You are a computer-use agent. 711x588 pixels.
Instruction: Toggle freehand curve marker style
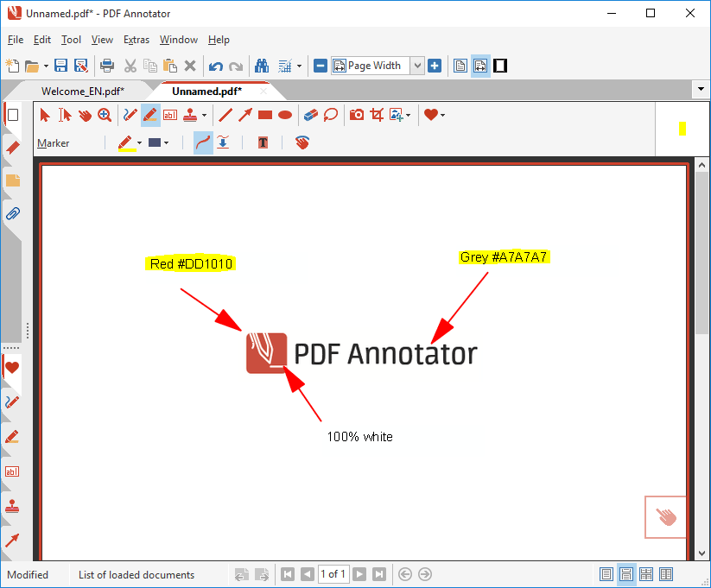(x=203, y=142)
